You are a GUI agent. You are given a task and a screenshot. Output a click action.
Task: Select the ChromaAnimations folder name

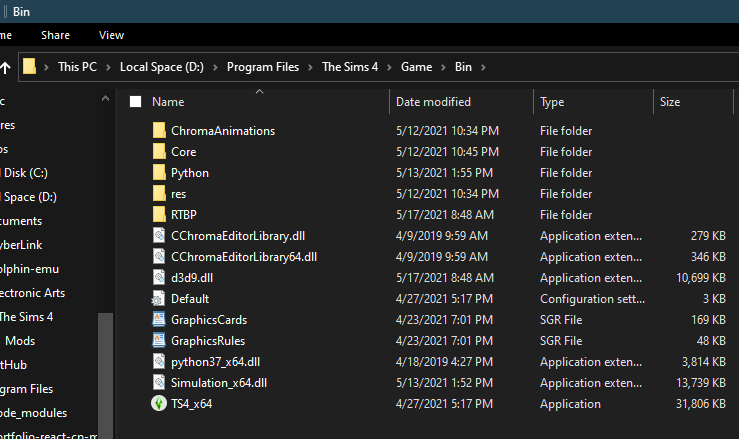pos(223,131)
